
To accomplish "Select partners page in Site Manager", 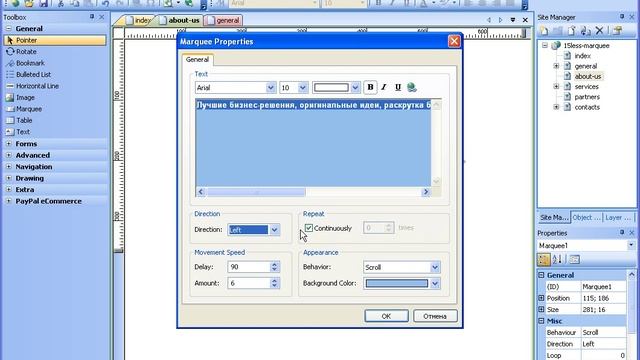I will click(x=587, y=97).
